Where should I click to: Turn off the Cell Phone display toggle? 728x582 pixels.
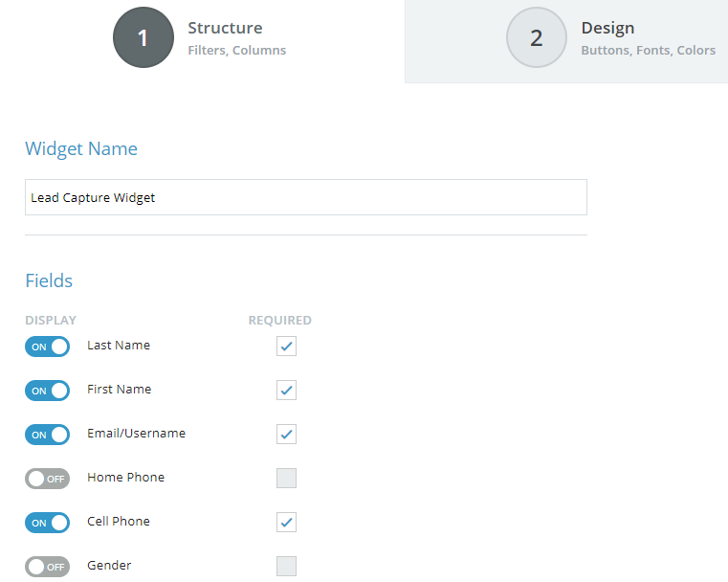(48, 523)
